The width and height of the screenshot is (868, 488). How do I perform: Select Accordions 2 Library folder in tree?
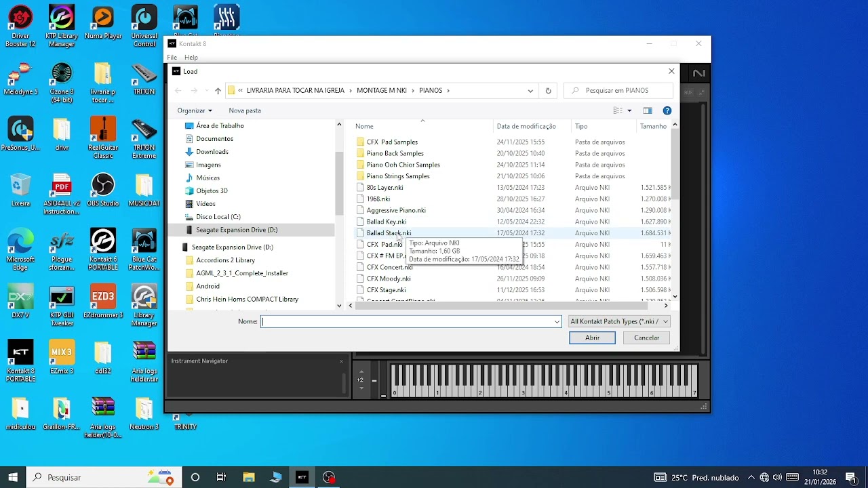(x=225, y=260)
